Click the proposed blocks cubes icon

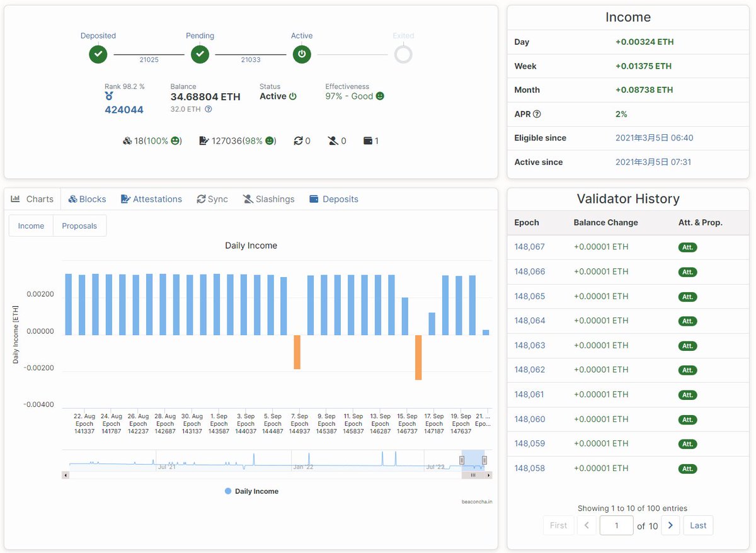click(x=127, y=141)
